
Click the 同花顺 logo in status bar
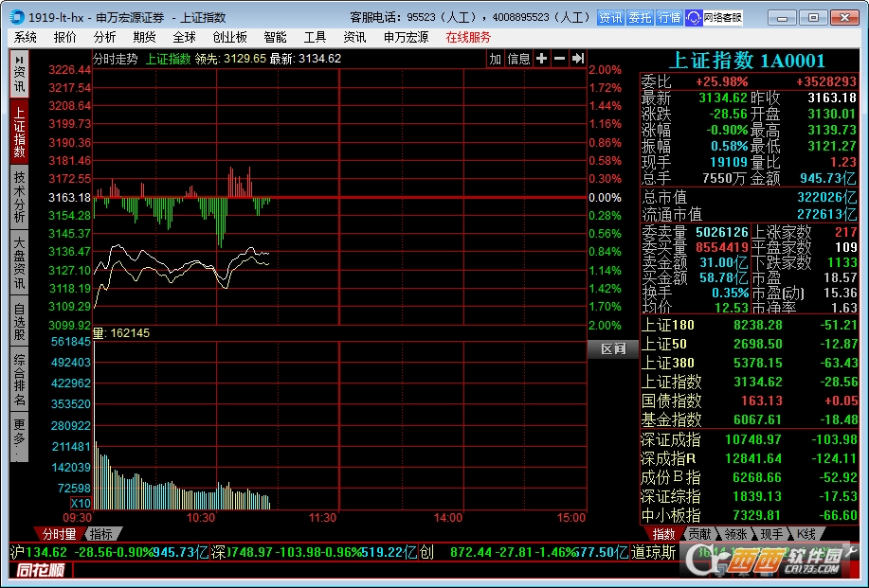coord(40,570)
